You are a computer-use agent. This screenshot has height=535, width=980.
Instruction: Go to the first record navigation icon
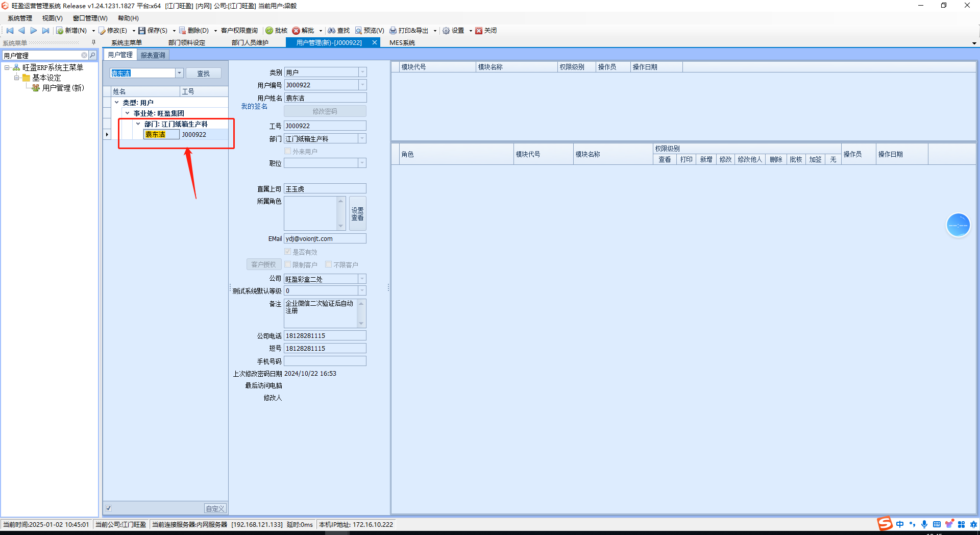(10, 31)
